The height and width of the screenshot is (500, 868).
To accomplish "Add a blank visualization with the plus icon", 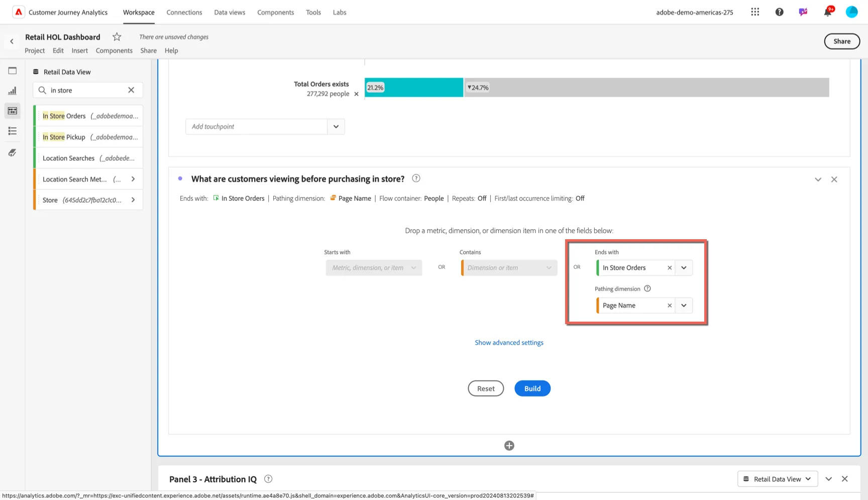I will pos(509,446).
